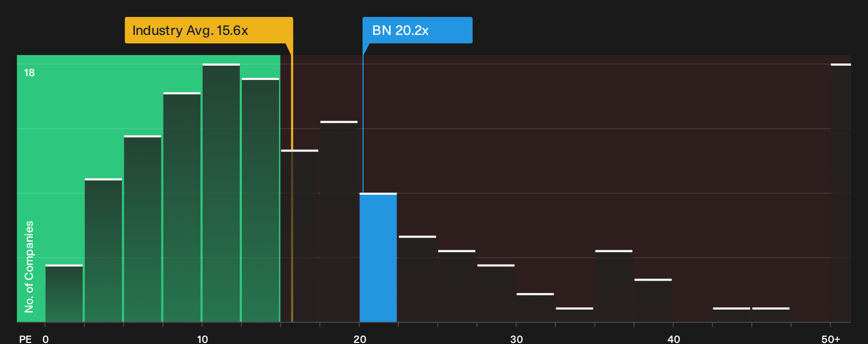Click the first green bar starting at PE 0

click(x=64, y=293)
